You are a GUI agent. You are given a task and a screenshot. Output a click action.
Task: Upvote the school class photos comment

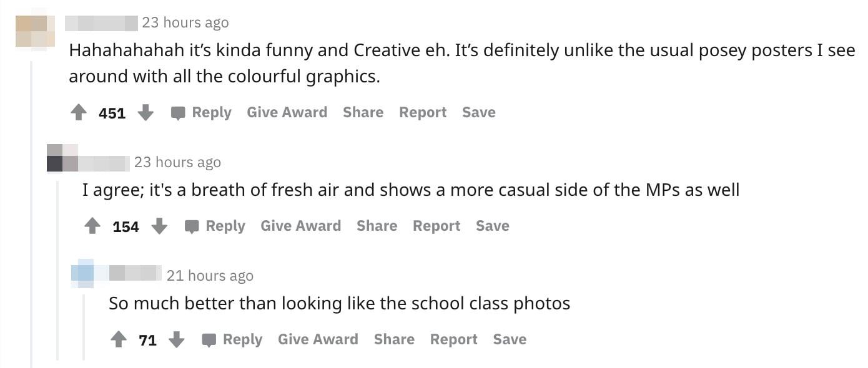119,340
